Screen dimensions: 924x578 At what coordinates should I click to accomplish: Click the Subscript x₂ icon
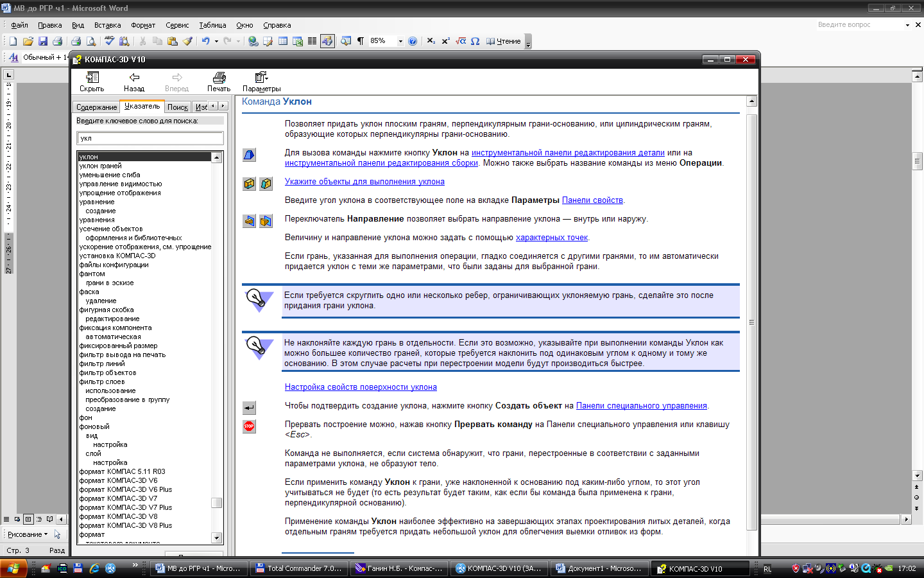click(431, 41)
